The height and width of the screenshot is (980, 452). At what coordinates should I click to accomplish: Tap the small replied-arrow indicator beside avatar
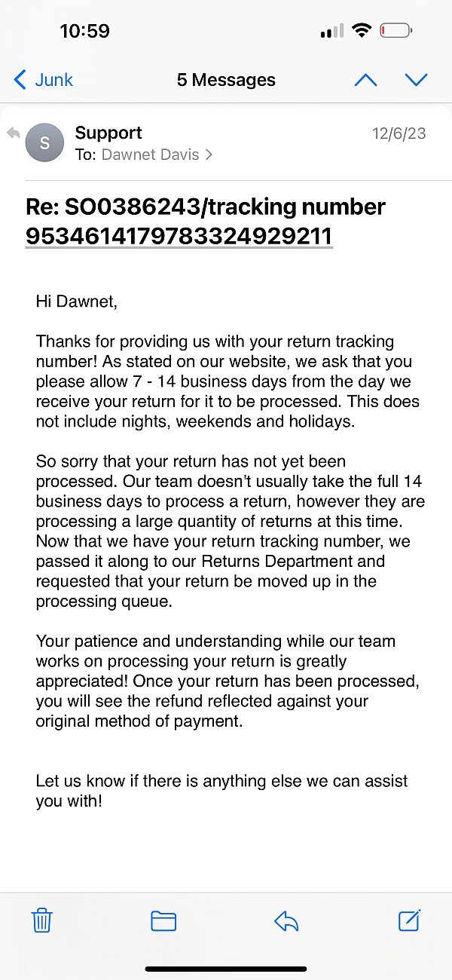point(13,133)
